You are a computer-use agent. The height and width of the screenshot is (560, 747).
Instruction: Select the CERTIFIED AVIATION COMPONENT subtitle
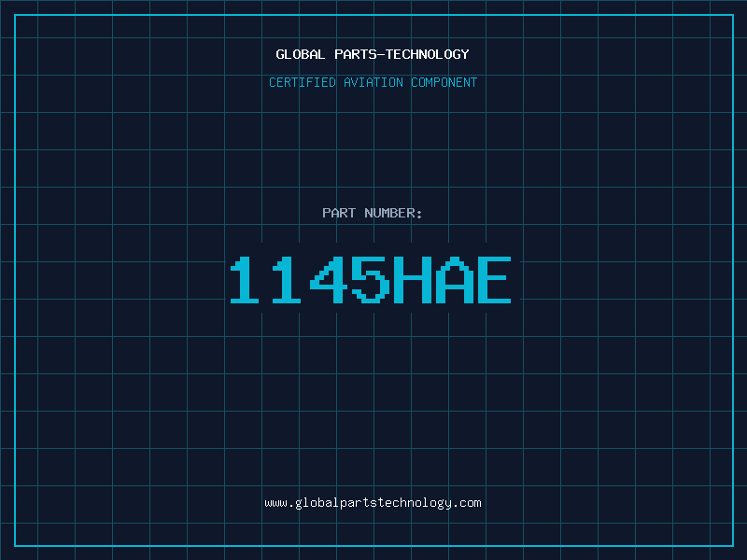[x=373, y=82]
